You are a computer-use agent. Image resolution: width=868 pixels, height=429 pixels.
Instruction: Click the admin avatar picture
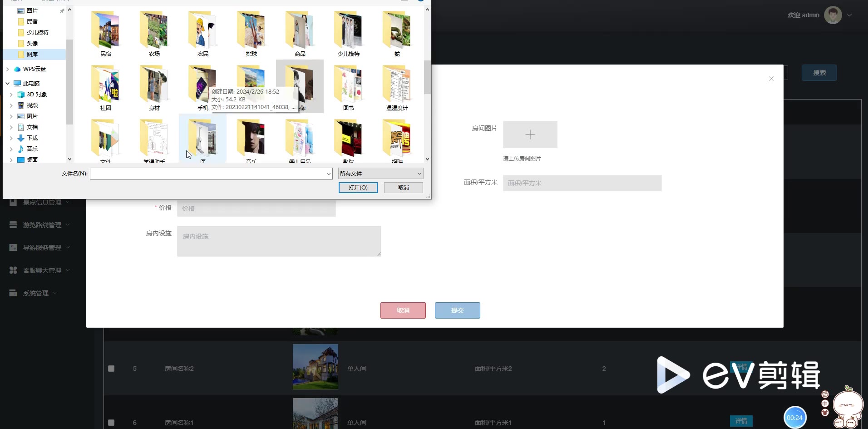point(833,15)
